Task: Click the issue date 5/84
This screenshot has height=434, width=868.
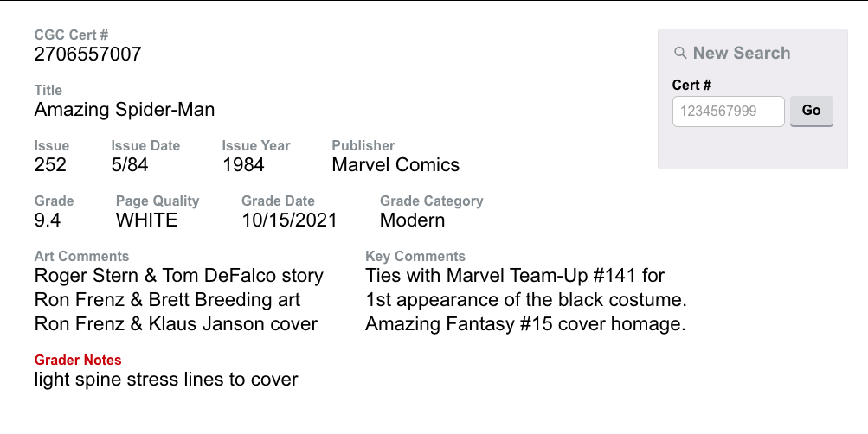Action: coord(130,165)
